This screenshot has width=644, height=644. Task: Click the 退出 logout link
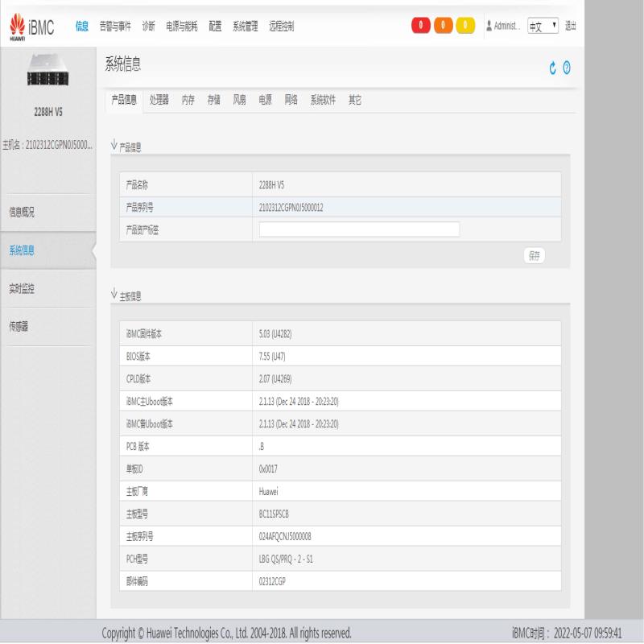[x=571, y=26]
